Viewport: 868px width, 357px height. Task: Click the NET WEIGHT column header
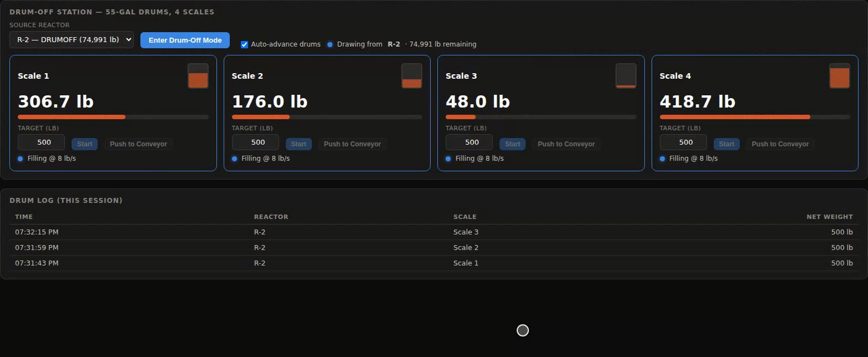[830, 217]
